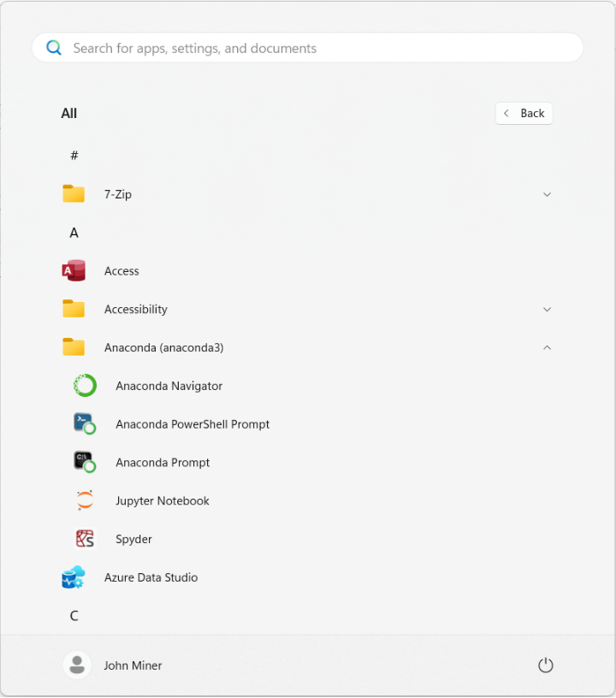Open the Spyder IDE icon
Screen dimensions: 616x698
click(85, 539)
